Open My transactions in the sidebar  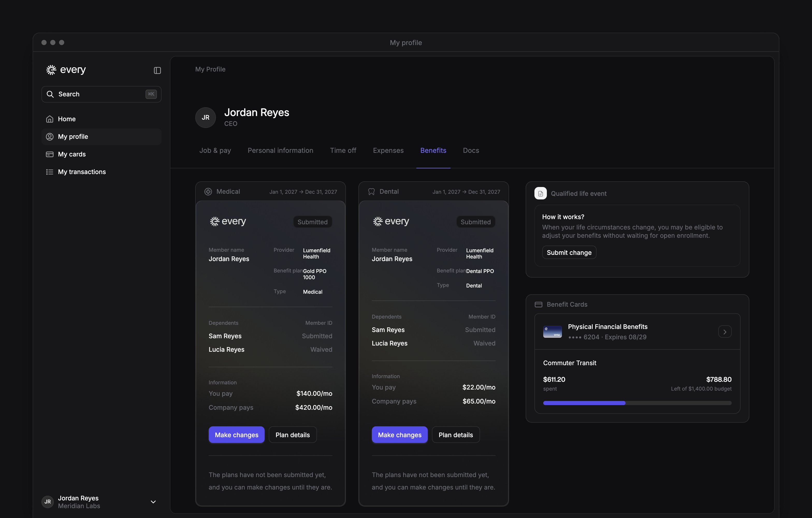click(x=101, y=172)
